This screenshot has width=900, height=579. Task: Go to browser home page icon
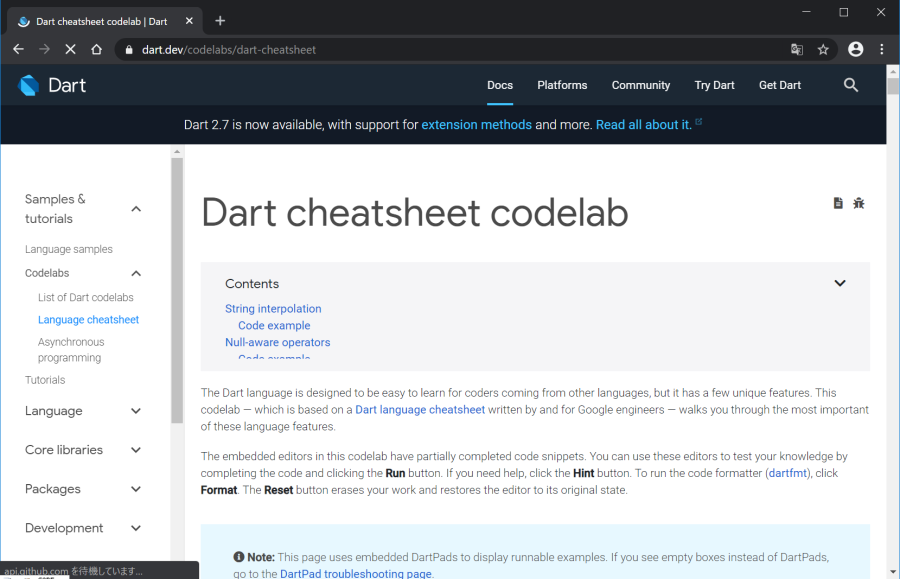pyautogui.click(x=96, y=49)
